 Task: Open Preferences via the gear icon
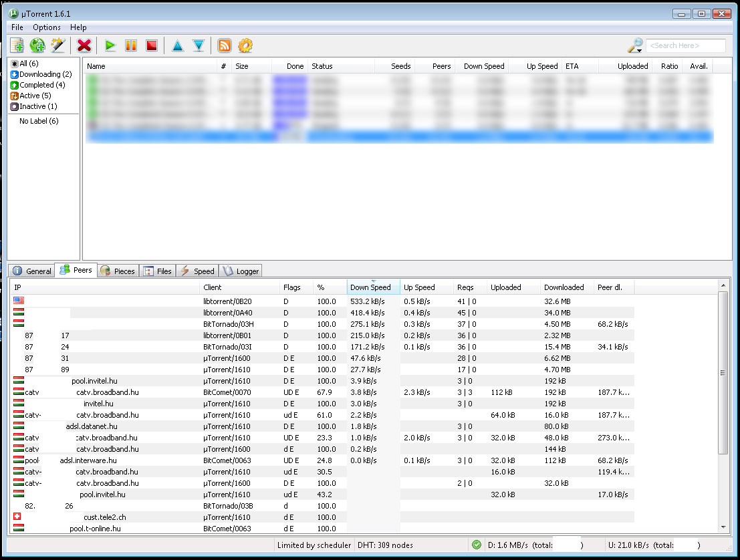(245, 45)
